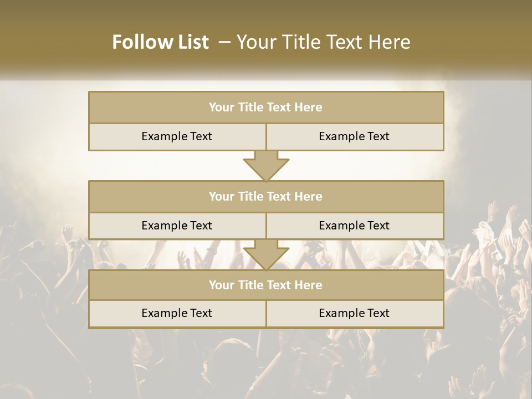Click the dash separating the slide title parts

(224, 42)
